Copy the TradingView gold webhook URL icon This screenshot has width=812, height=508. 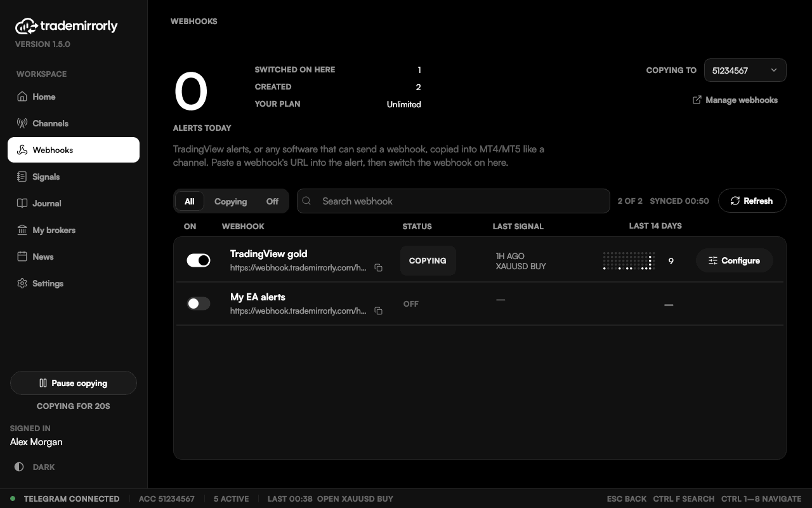coord(378,268)
